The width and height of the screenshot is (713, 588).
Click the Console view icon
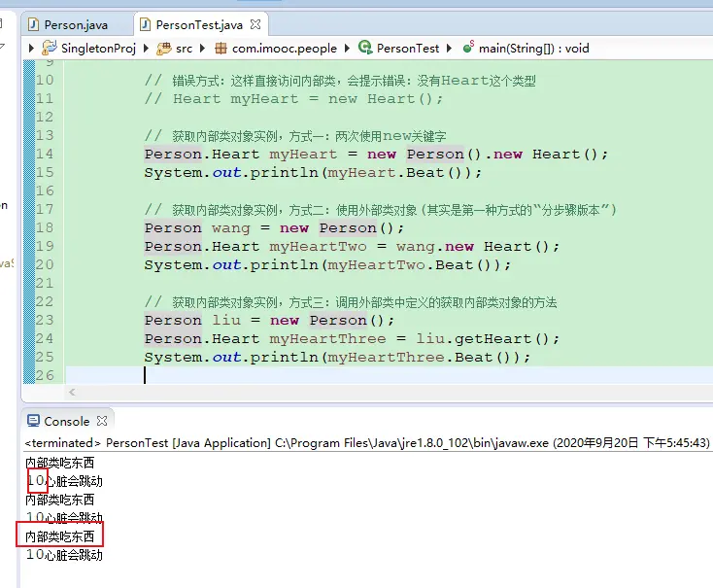33,421
